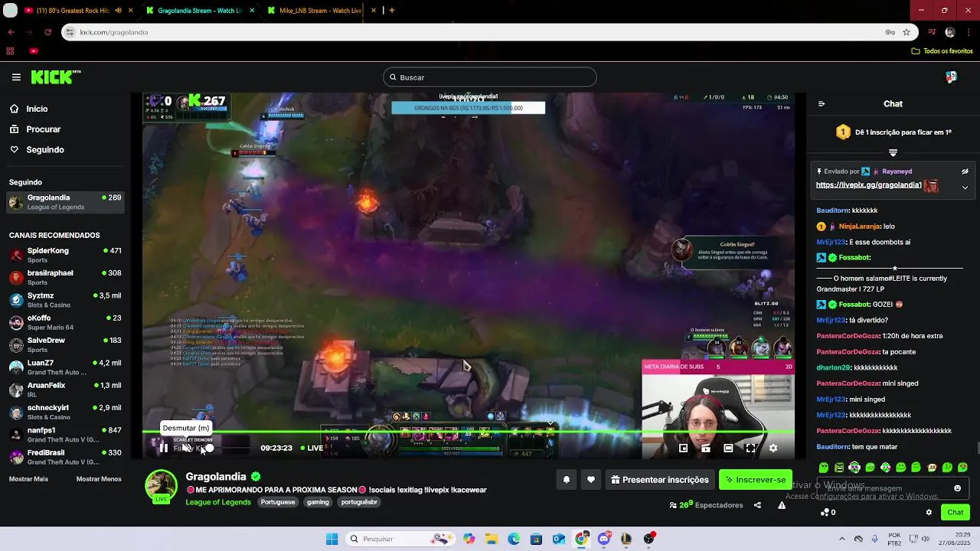Select the Portuguese tag
Screen dimensions: 980x551
tap(277, 502)
